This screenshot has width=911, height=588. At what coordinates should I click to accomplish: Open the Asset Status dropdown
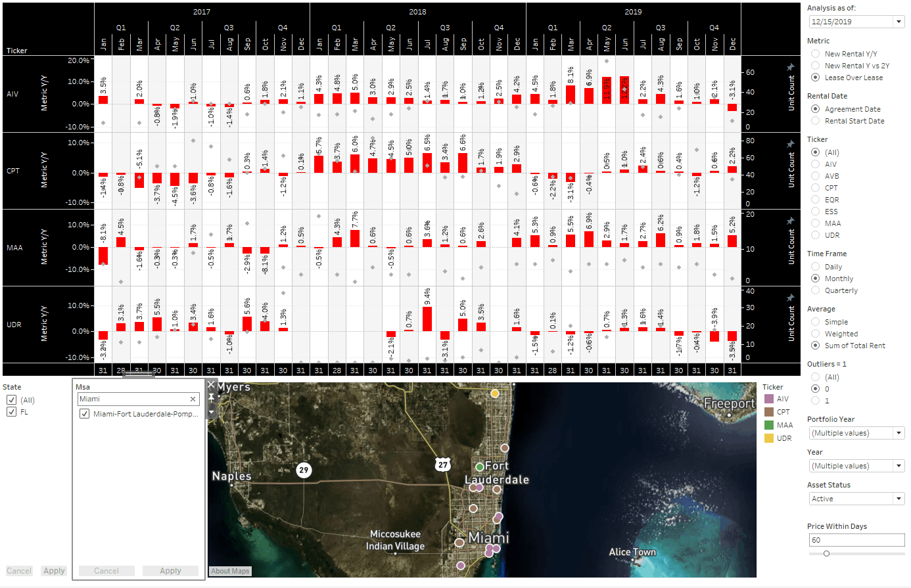tap(899, 499)
